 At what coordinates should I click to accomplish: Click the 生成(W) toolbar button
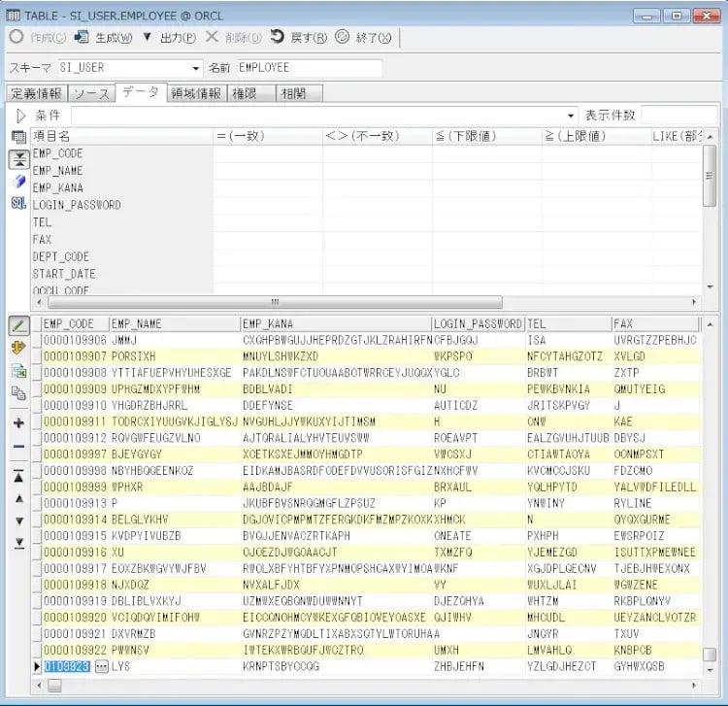click(104, 37)
